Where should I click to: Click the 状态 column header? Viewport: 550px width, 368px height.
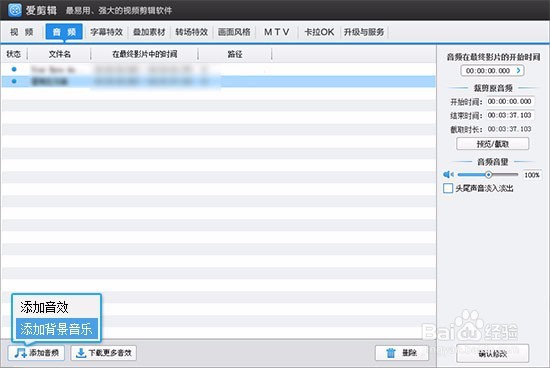[x=14, y=54]
